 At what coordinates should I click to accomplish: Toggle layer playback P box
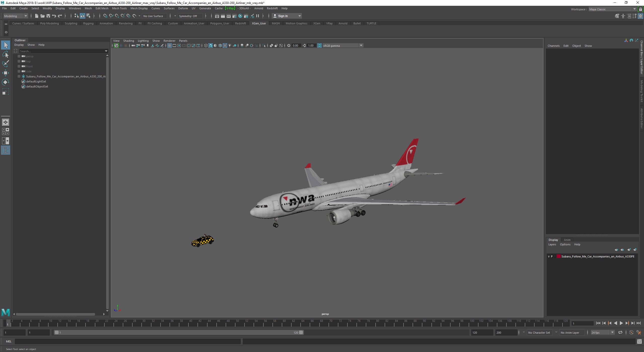pyautogui.click(x=552, y=256)
